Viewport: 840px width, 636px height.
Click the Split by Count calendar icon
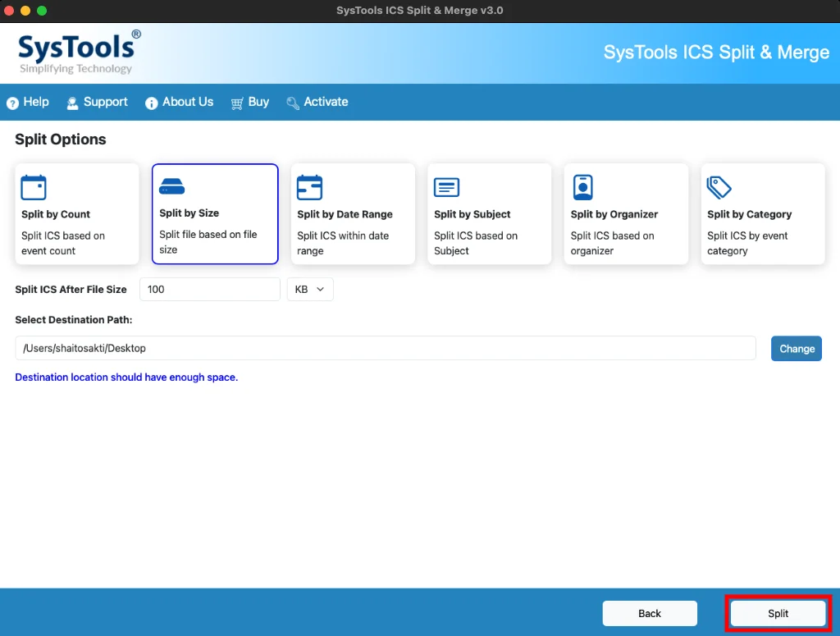click(x=33, y=187)
